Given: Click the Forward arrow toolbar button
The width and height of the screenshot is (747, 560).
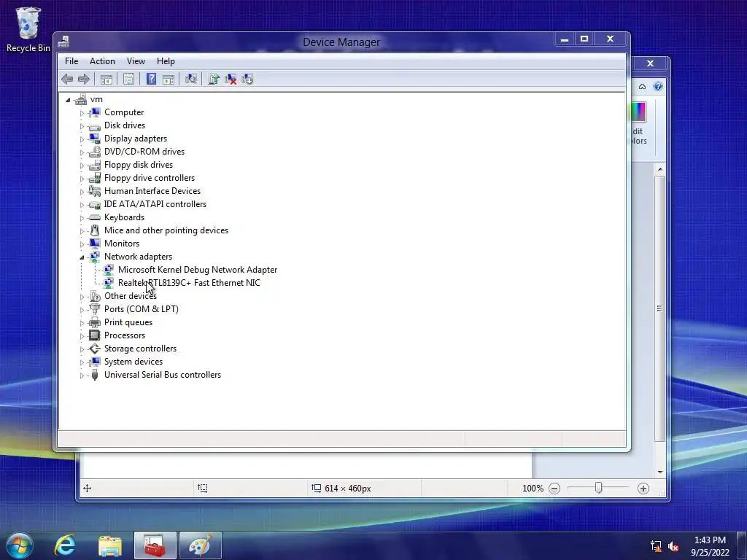Looking at the screenshot, I should click(83, 79).
